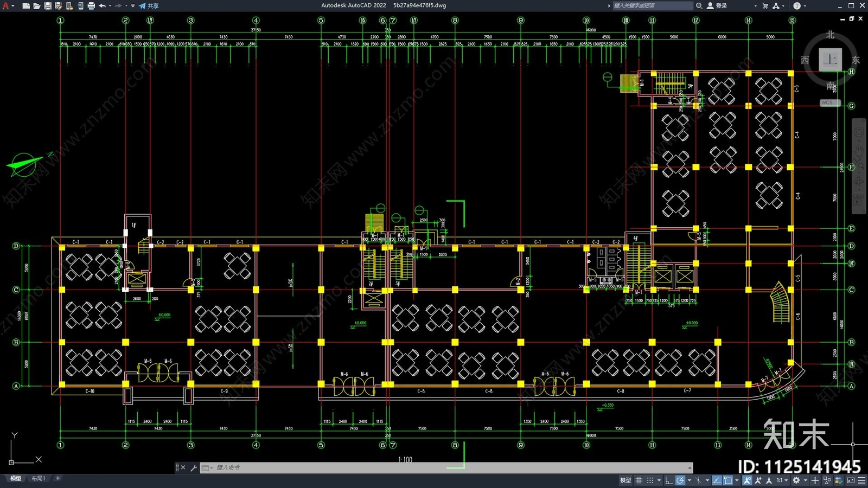Click the ShowMotion icon on the navigation bar
This screenshot has width=868, height=488.
(859, 201)
